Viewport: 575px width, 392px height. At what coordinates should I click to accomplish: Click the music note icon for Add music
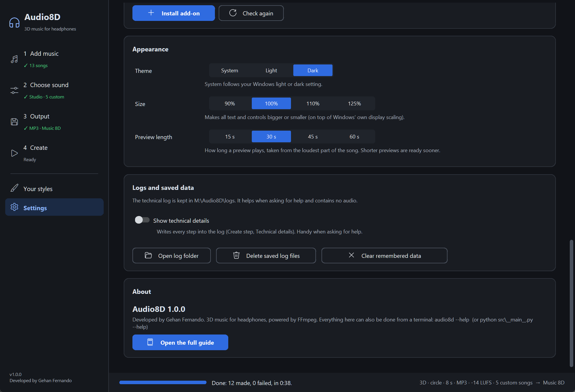(14, 59)
